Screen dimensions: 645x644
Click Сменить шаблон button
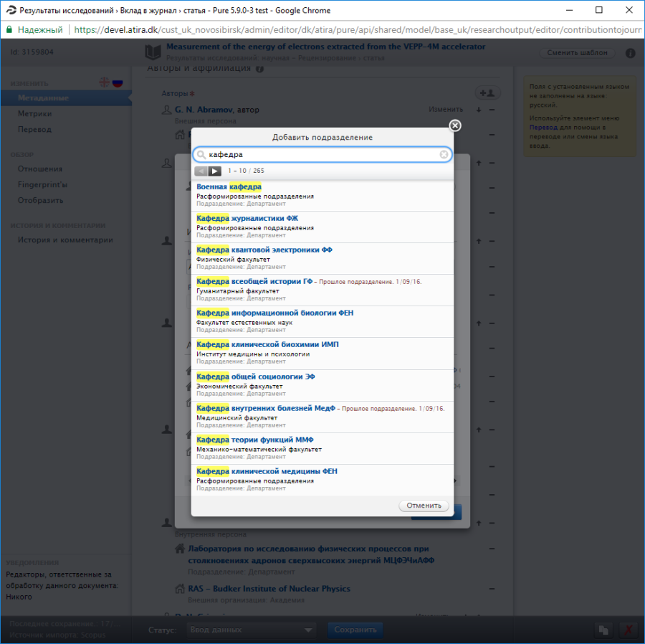(x=577, y=52)
